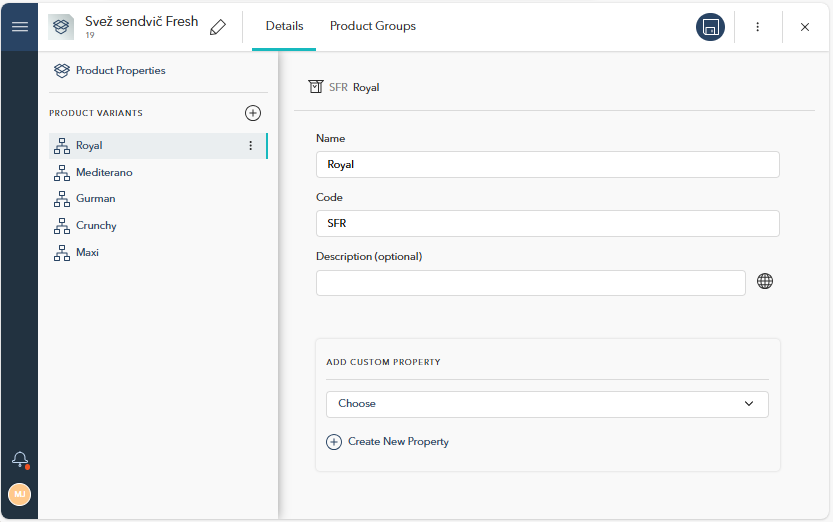Viewport: 833px width, 522px height.
Task: Add a new product variant with the plus icon
Action: (x=253, y=113)
